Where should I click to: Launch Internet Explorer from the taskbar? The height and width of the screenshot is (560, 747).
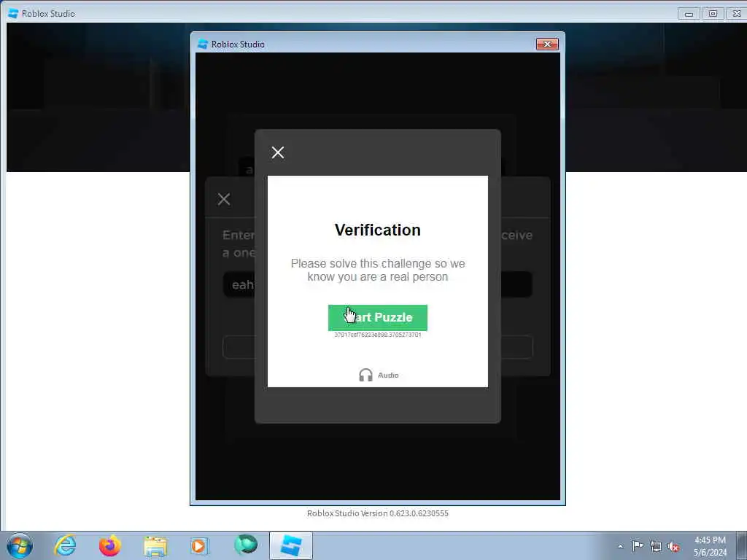pos(65,545)
